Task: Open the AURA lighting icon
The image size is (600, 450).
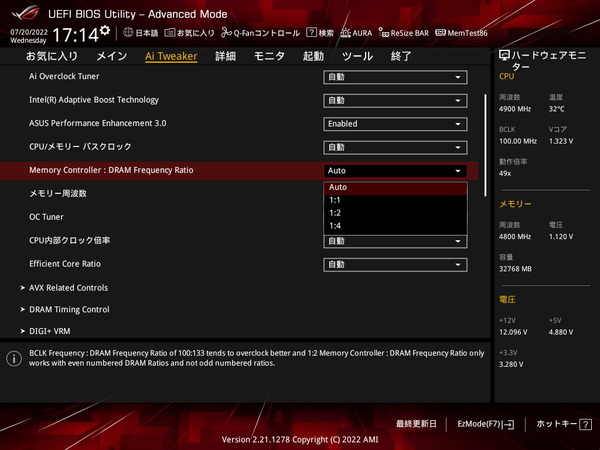Action: point(346,33)
